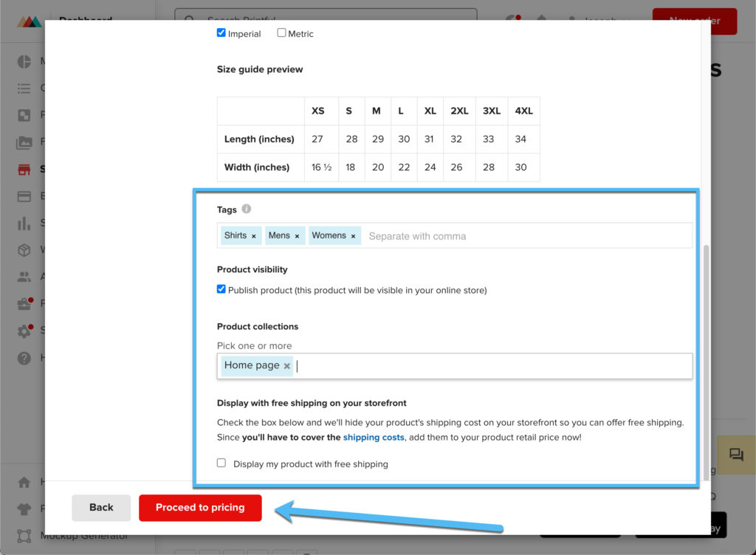
Task: Click the Proceed to pricing button
Action: (200, 508)
